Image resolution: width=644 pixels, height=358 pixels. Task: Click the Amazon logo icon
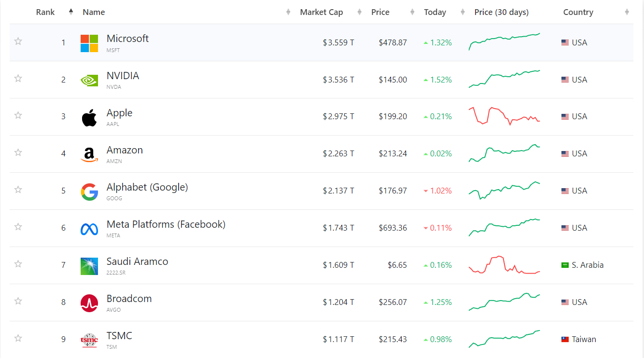(x=89, y=154)
